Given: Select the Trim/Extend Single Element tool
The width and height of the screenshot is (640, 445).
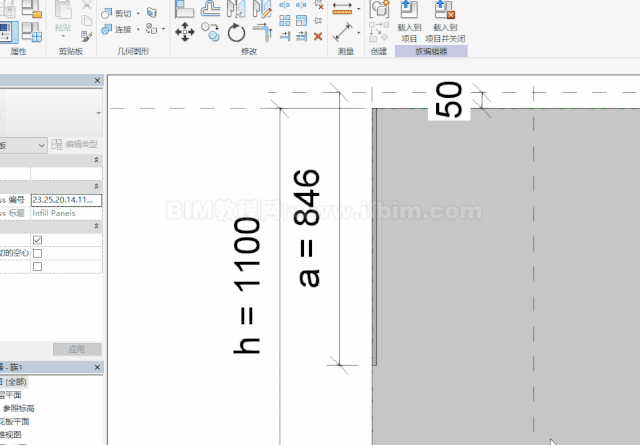Looking at the screenshot, I should [285, 36].
